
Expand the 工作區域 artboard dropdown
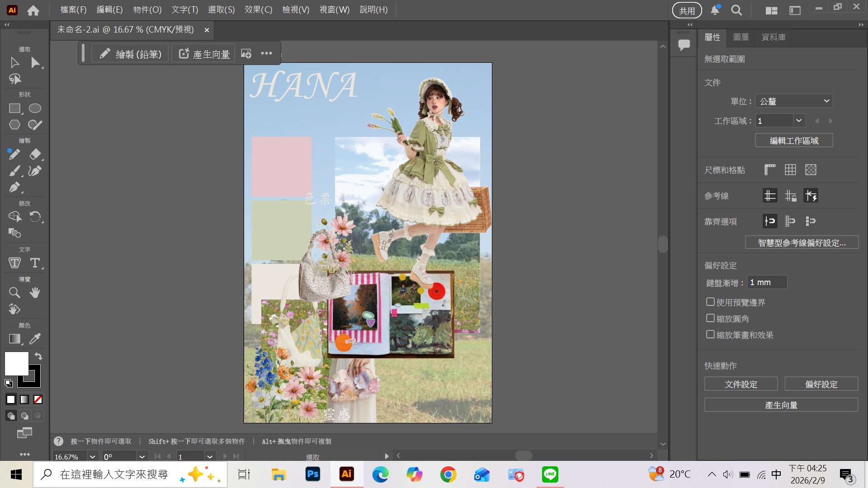(x=799, y=121)
